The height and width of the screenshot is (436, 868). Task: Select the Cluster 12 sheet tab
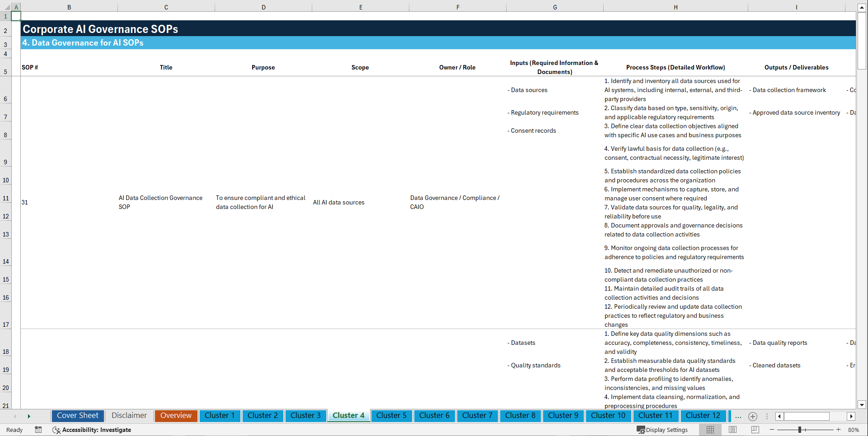point(703,416)
